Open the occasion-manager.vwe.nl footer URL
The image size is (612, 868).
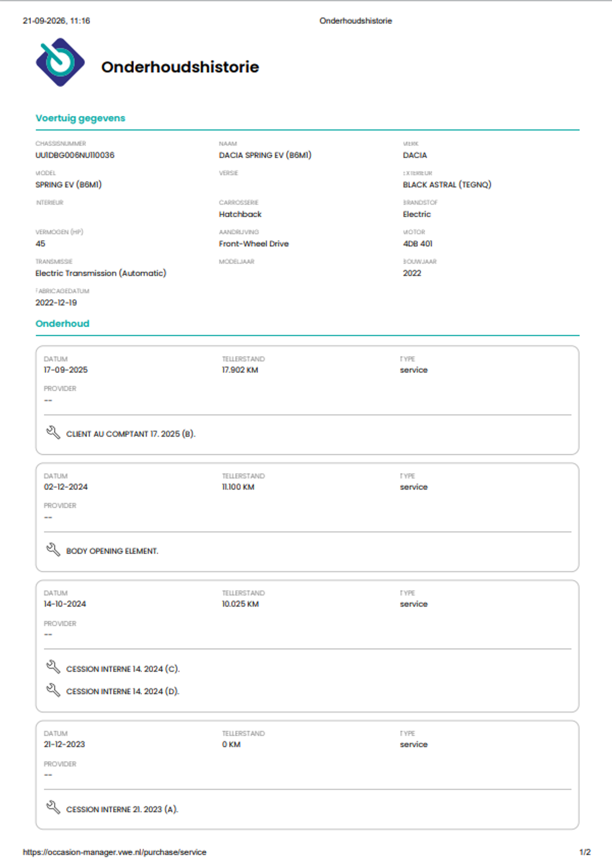pos(115,852)
